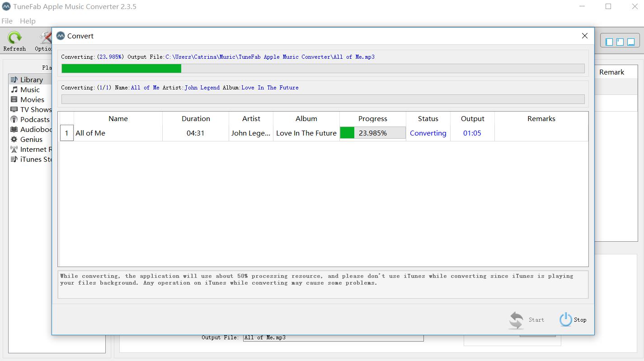Viewport: 644px width, 361px height.
Task: Click the Remarks column header
Action: click(541, 119)
